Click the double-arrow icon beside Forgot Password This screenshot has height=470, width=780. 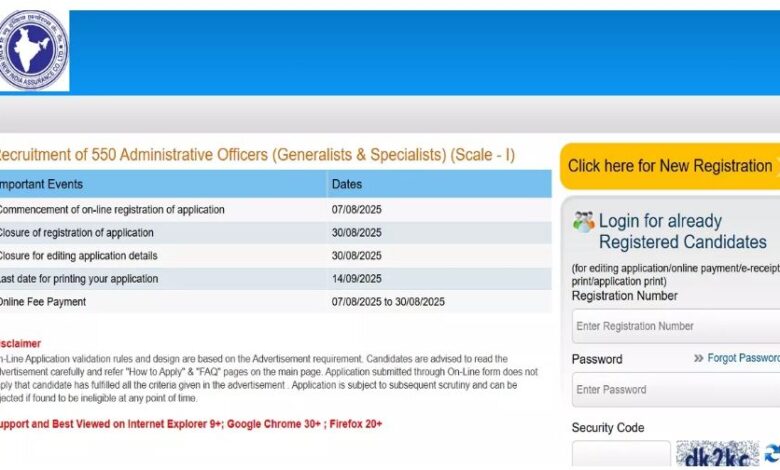[x=698, y=358]
